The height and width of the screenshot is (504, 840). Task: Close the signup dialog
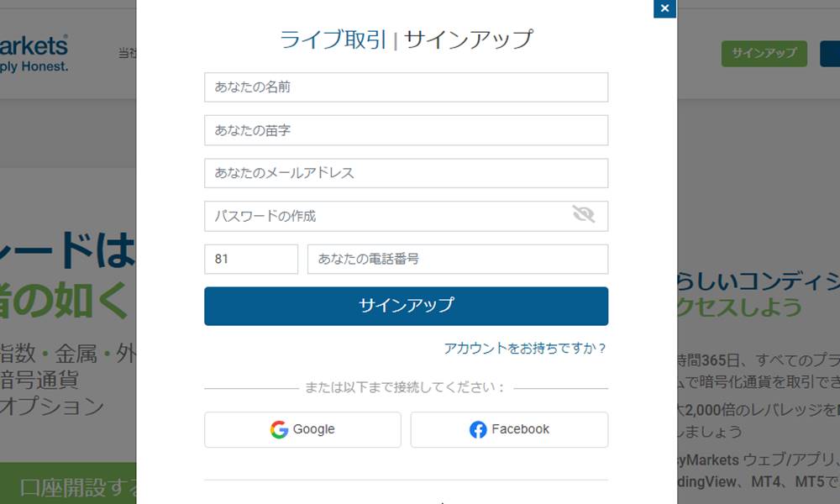pyautogui.click(x=664, y=9)
